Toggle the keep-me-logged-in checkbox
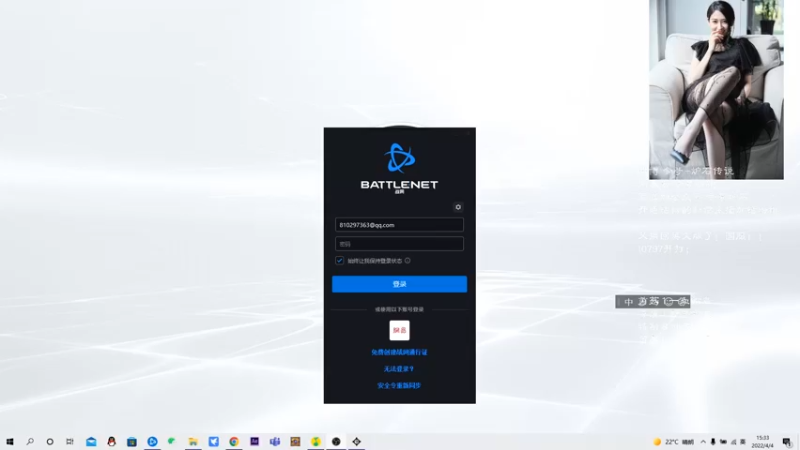The width and height of the screenshot is (800, 450). [339, 261]
